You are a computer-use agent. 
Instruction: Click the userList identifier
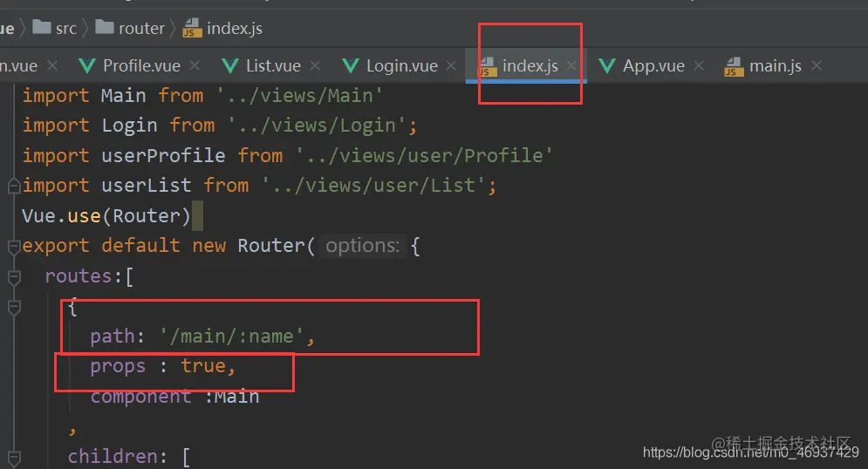click(x=147, y=186)
